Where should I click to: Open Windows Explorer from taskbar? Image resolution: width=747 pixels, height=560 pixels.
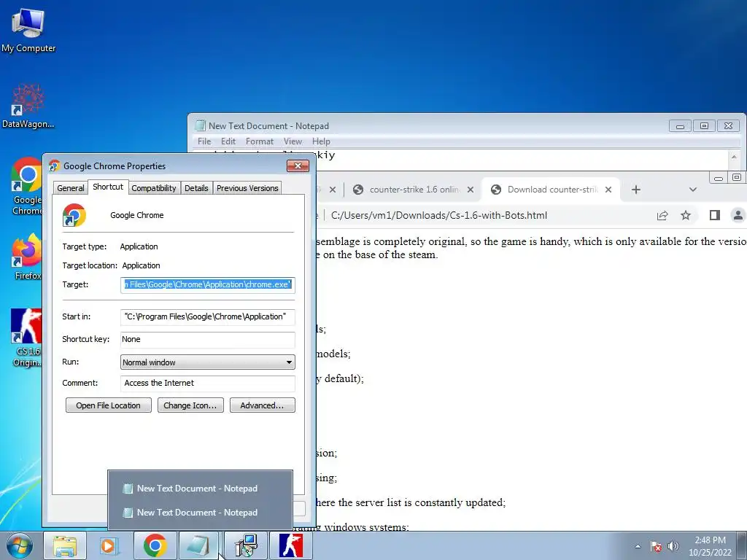65,545
